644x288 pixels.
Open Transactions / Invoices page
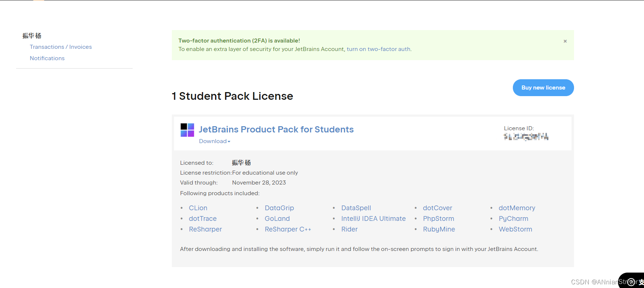(61, 47)
